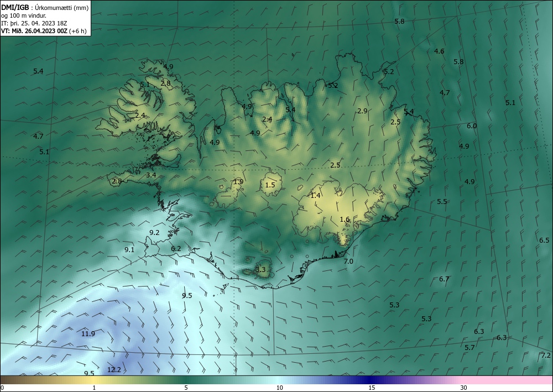Click the color scale tick label 1
The image size is (553, 392).
tap(94, 388)
